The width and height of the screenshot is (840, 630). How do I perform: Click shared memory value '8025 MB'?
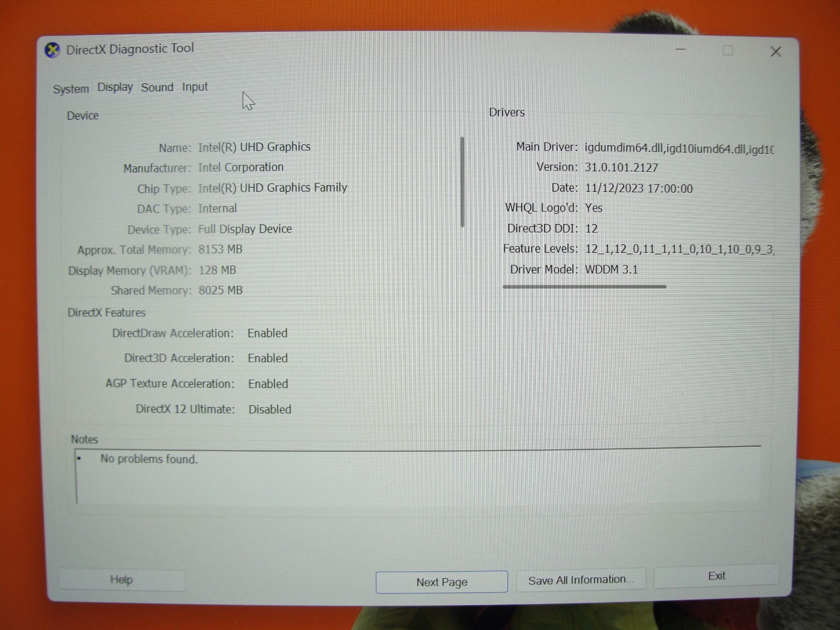point(220,290)
